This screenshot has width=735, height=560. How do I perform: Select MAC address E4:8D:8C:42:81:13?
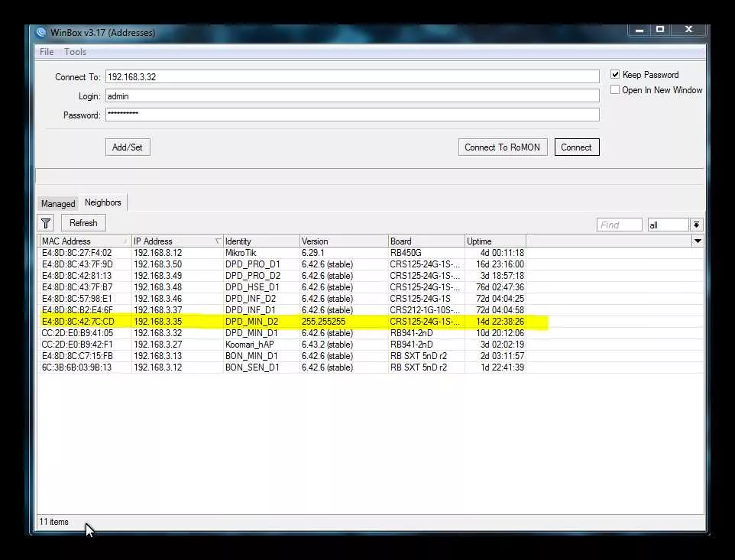pos(77,276)
